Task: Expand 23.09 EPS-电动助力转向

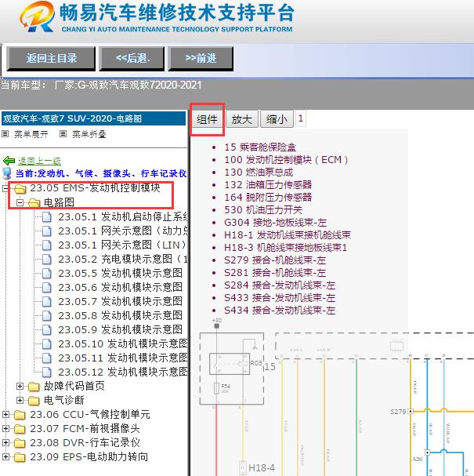Action: [x=5, y=456]
